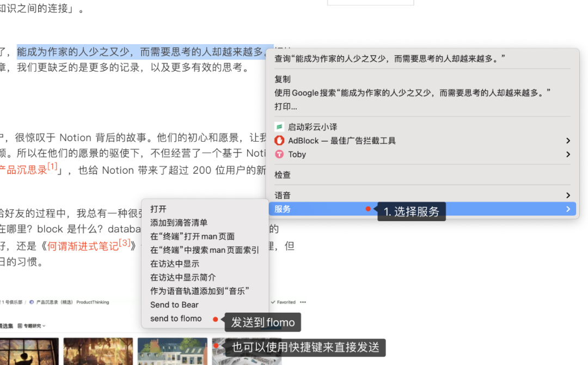Screen dimensions: 588x365
Task: Click the ProductThinking breadcrumb text
Action: tap(93, 302)
